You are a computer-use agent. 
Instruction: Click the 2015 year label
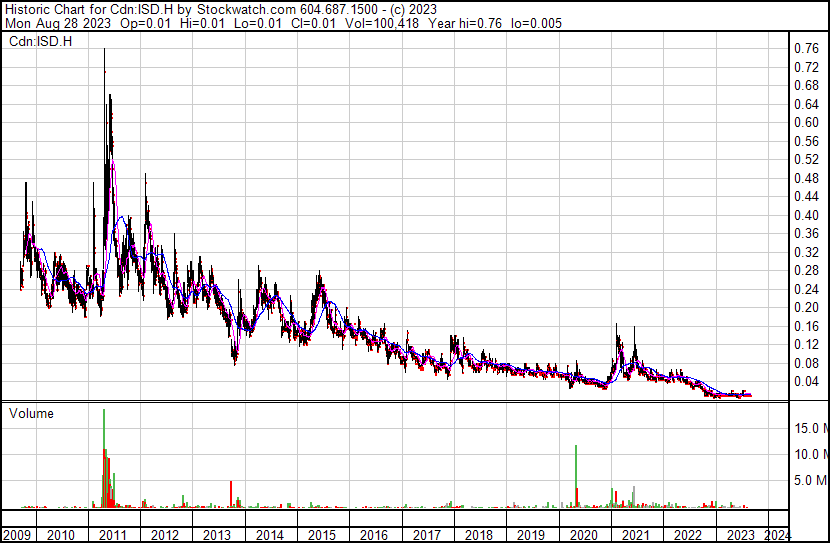(322, 535)
